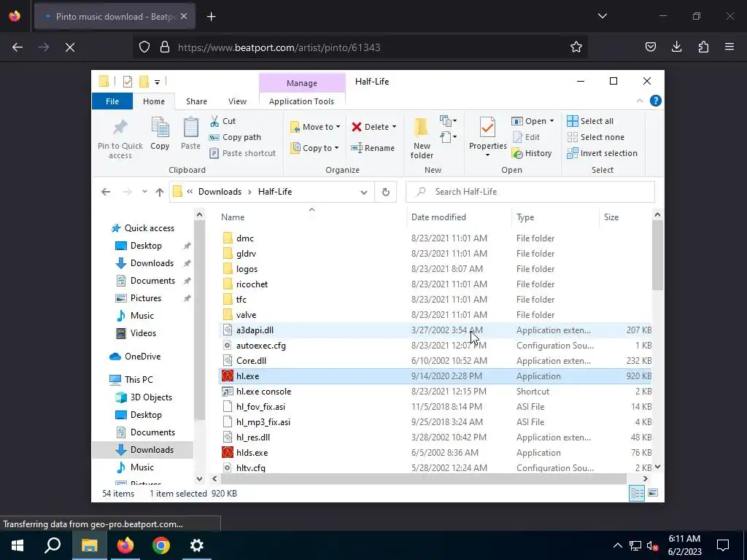Image resolution: width=747 pixels, height=560 pixels.
Task: Open Firefox Downloads panel icon
Action: pyautogui.click(x=676, y=47)
